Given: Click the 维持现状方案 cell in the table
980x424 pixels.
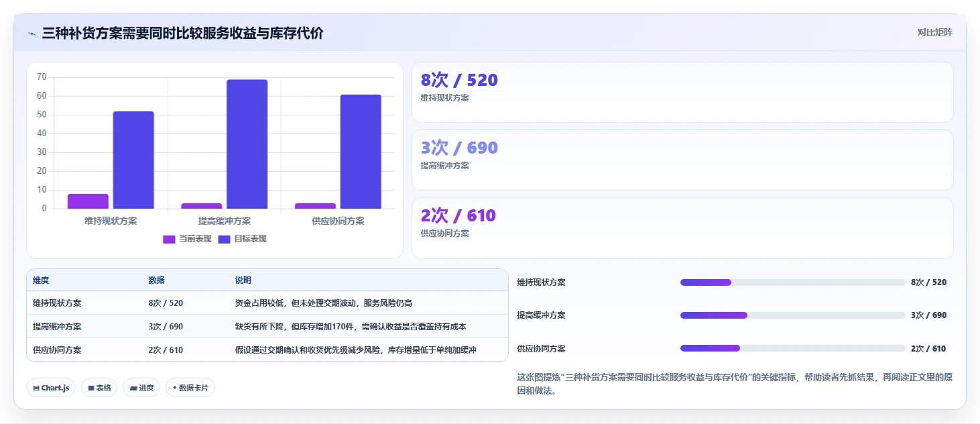Looking at the screenshot, I should [57, 303].
